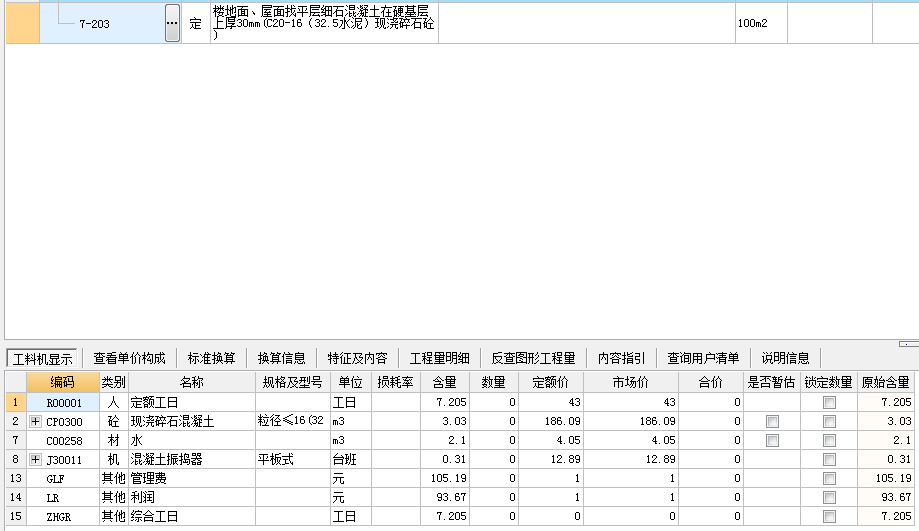Expand the CP0300 现浇碎石混凝土 row

35,421
